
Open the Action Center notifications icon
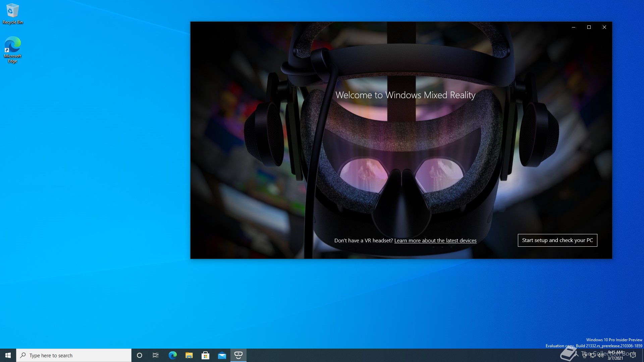coord(633,355)
